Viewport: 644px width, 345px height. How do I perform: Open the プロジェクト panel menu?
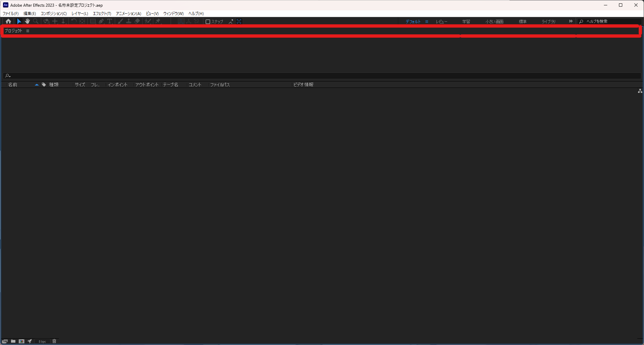tap(28, 31)
